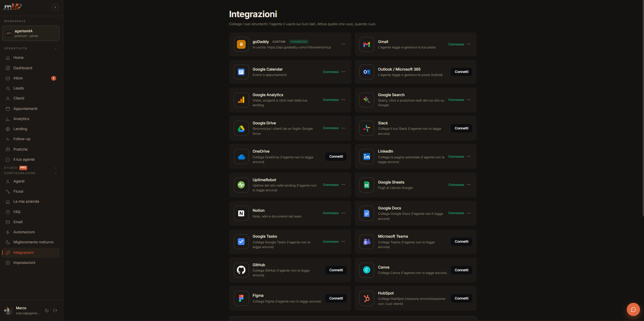This screenshot has height=321, width=644.
Task: Click the GitHub octocat icon
Action: pos(241,270)
